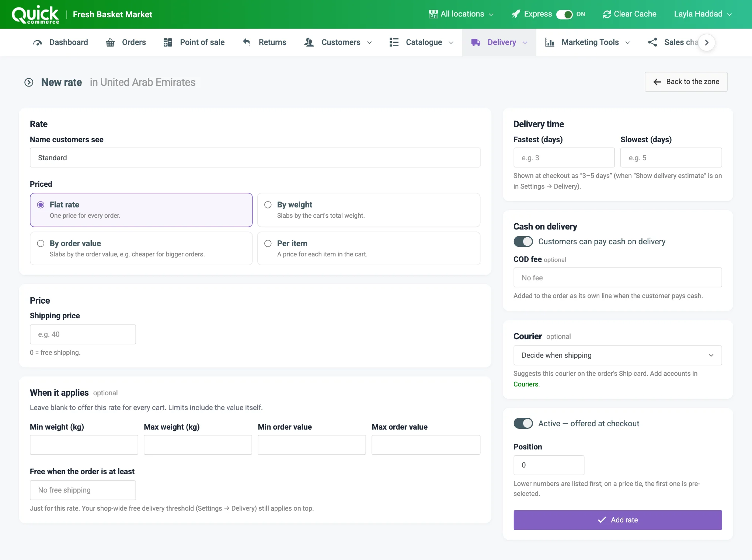
Task: Click the Shipping price input field
Action: click(83, 334)
